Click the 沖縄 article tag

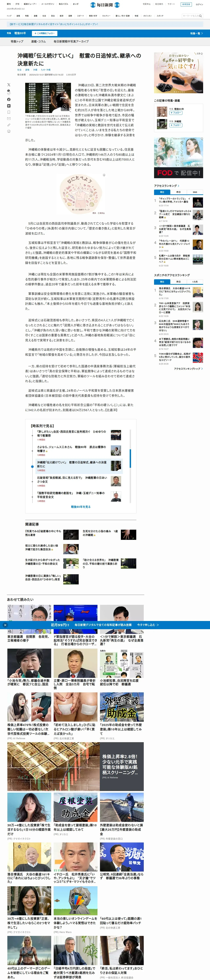[35, 70]
